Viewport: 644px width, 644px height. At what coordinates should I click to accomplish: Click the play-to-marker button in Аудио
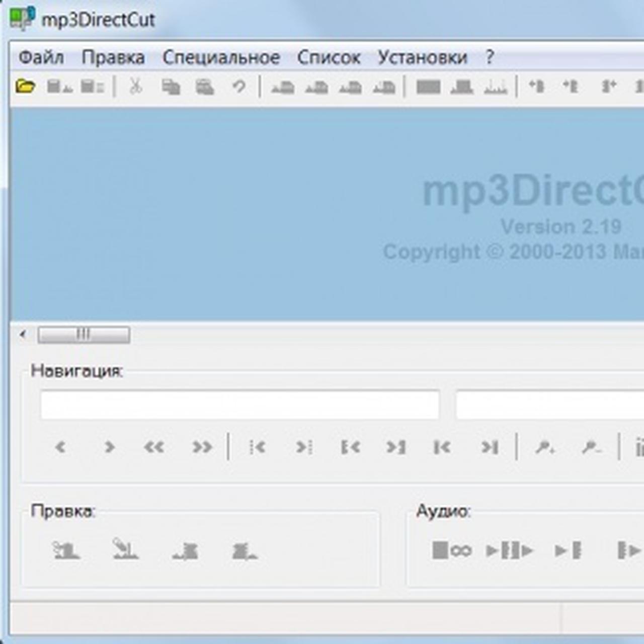pyautogui.click(x=568, y=550)
